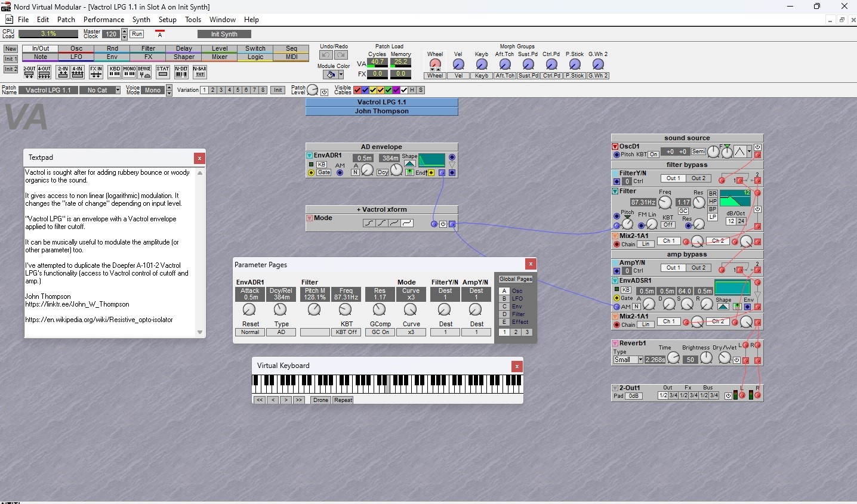Open the Module Color dropdown arrow

(341, 75)
